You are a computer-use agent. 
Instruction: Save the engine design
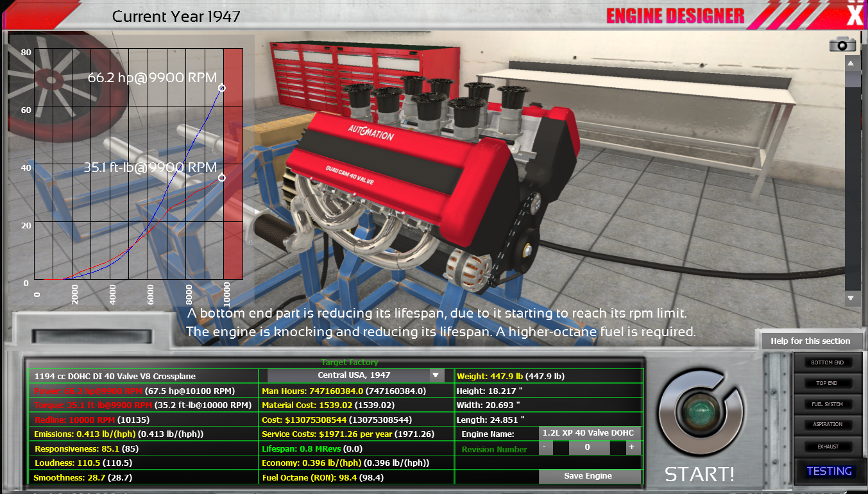[x=588, y=476]
